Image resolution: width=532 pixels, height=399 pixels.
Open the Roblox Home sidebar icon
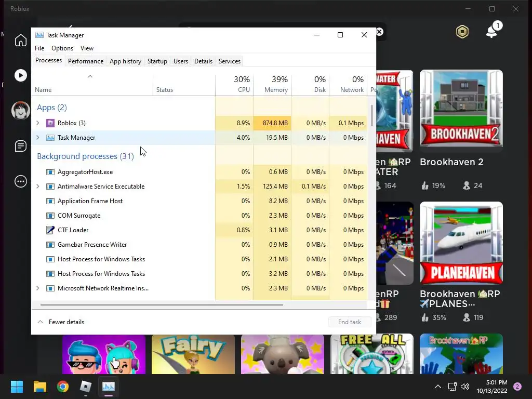click(21, 40)
